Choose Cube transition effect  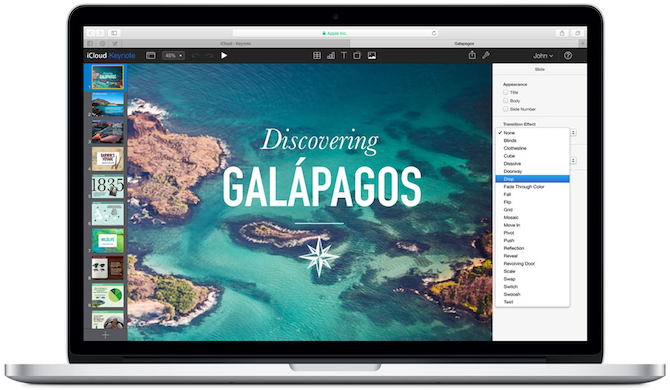[532, 156]
